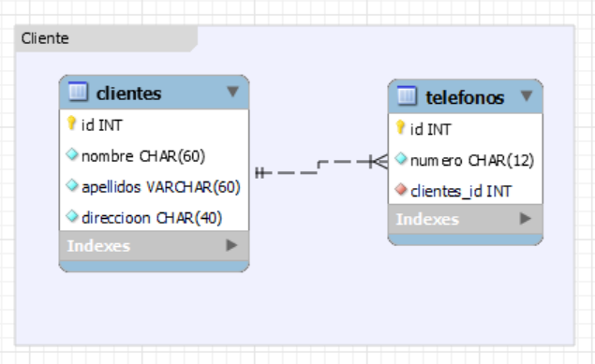
Task: Click the diamond icon beside nombre column
Action: point(72,154)
